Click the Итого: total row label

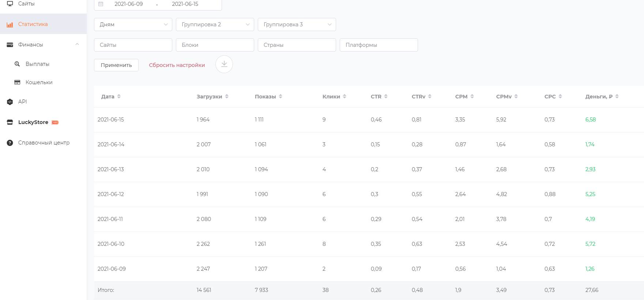click(106, 290)
